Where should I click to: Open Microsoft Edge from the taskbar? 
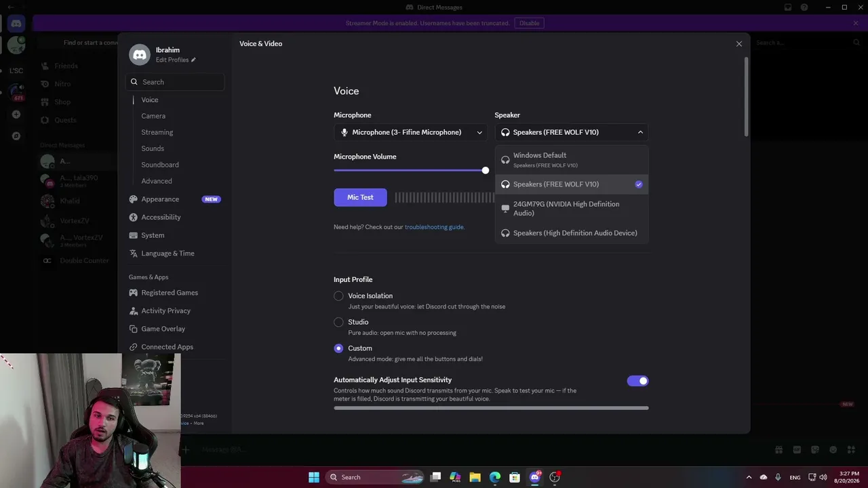click(x=495, y=477)
